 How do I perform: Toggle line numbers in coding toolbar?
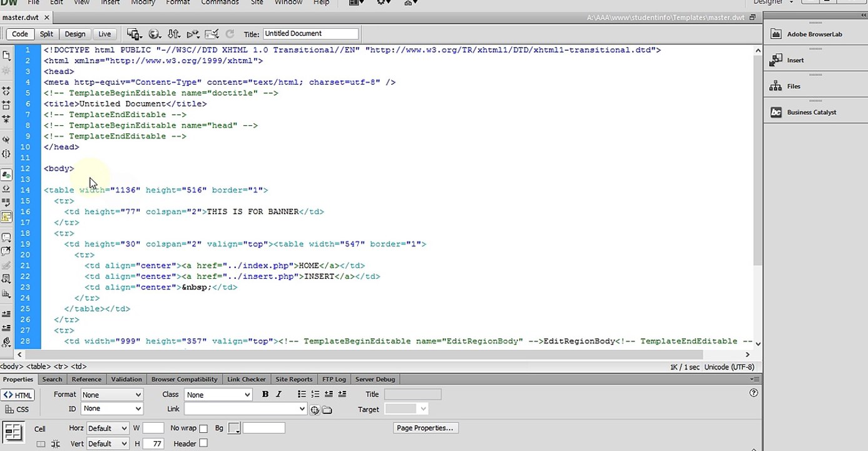click(x=6, y=175)
